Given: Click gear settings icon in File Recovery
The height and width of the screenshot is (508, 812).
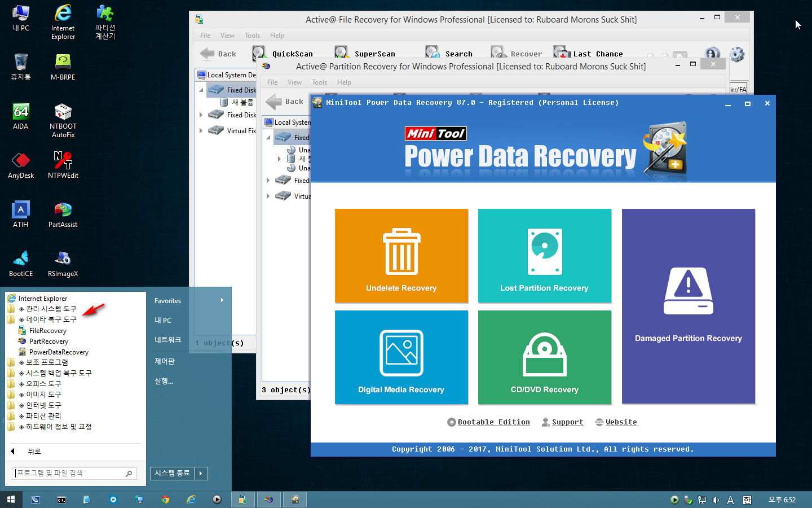Looking at the screenshot, I should [x=736, y=54].
